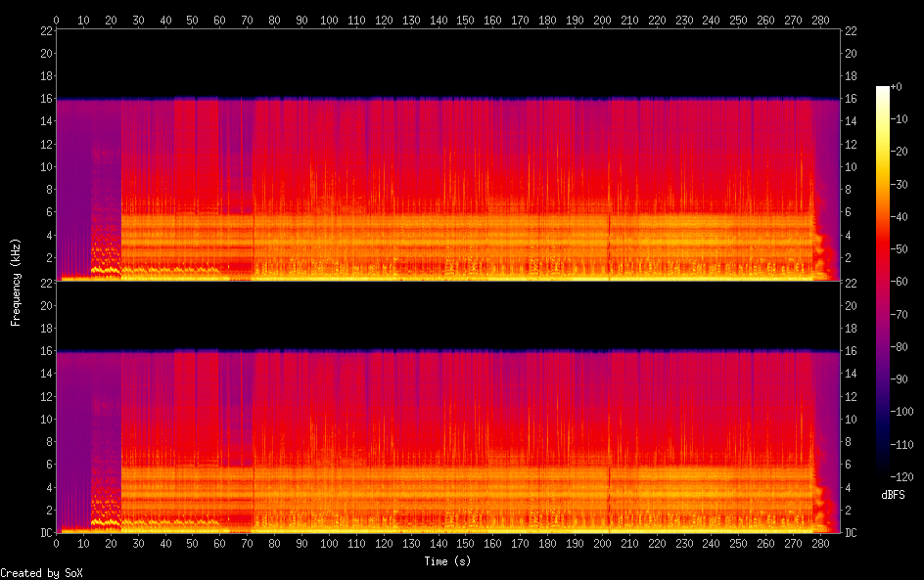The image size is (924, 580).
Task: Click the "DC" label at bottom right axis
Action: tap(852, 533)
